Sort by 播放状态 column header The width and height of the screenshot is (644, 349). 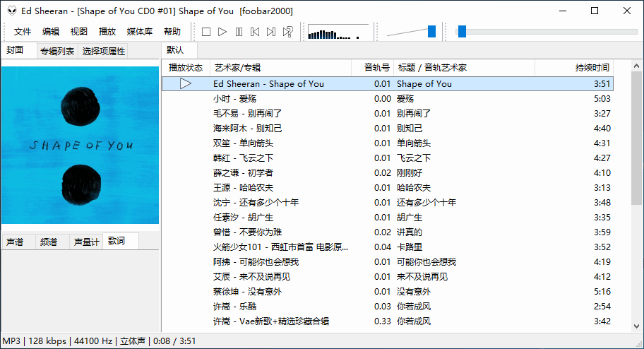186,68
